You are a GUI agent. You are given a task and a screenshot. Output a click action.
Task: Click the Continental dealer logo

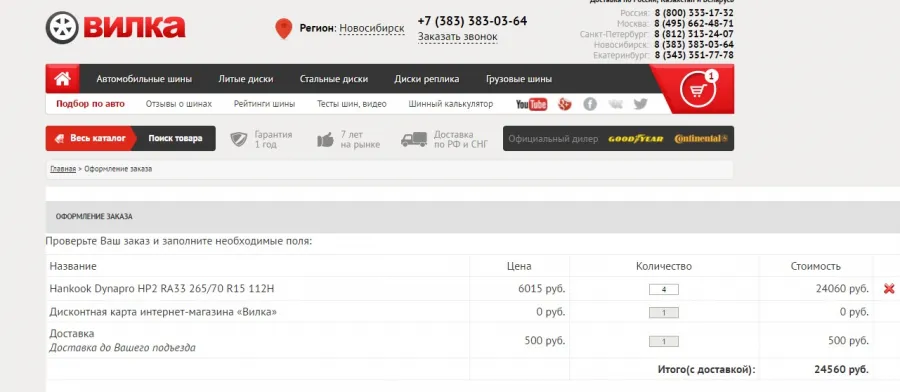(701, 139)
